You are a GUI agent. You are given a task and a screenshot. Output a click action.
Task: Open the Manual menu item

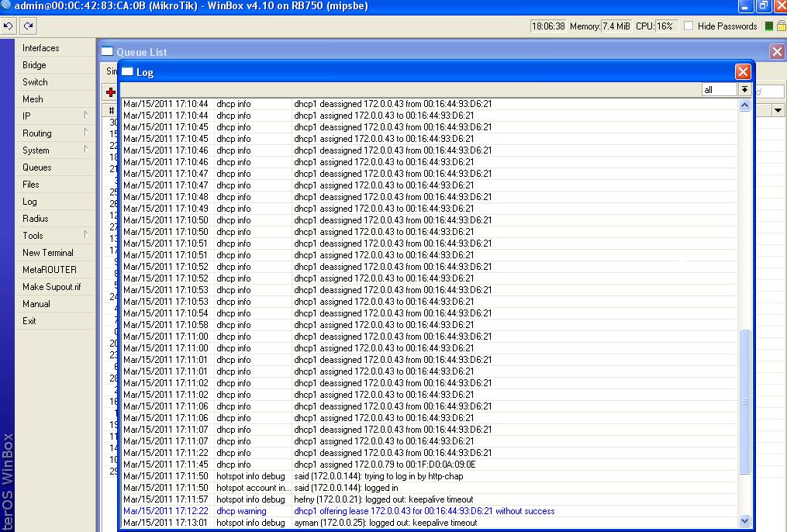point(55,304)
